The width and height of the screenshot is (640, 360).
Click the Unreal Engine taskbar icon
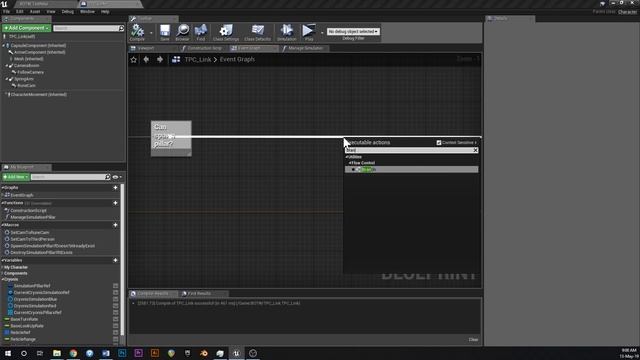(x=236, y=353)
